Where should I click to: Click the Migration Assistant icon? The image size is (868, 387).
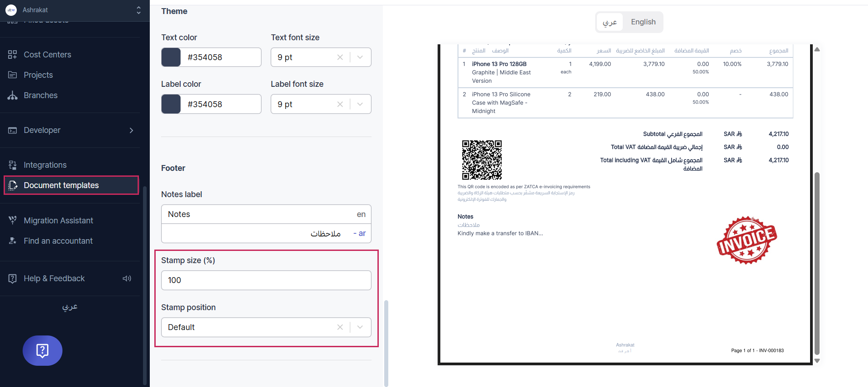tap(13, 221)
